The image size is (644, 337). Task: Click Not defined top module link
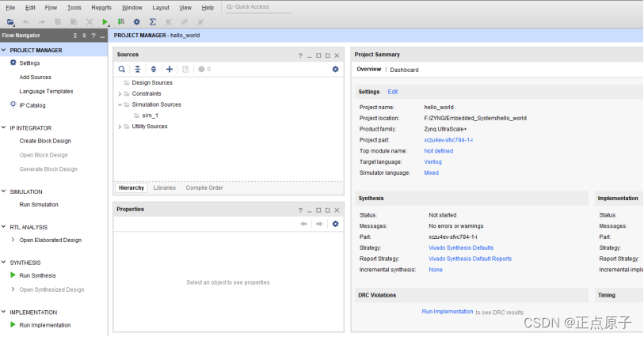click(x=439, y=151)
